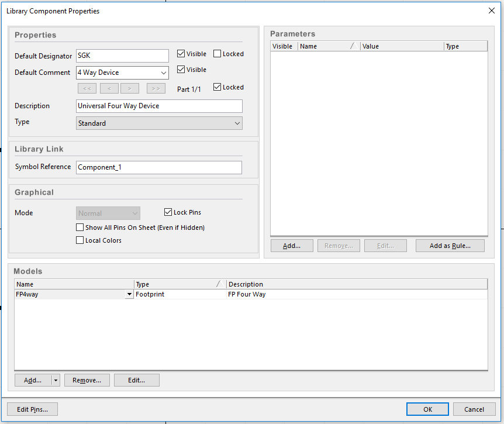
Task: Click the Edit Pins button
Action: point(32,409)
